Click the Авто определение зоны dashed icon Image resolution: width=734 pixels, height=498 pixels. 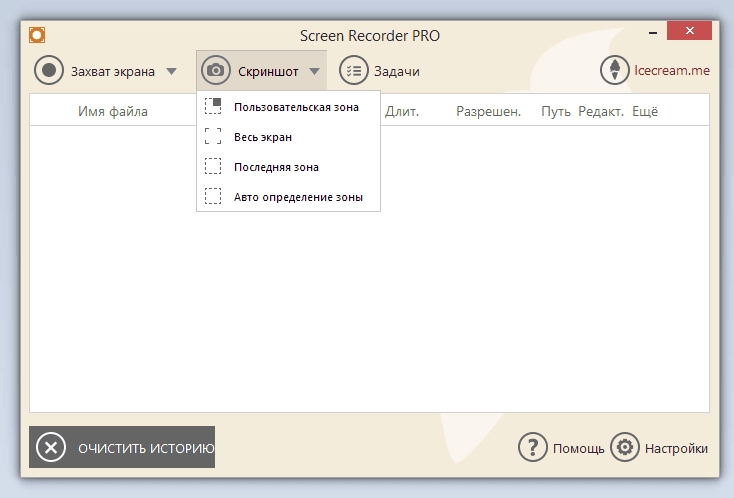pos(213,196)
